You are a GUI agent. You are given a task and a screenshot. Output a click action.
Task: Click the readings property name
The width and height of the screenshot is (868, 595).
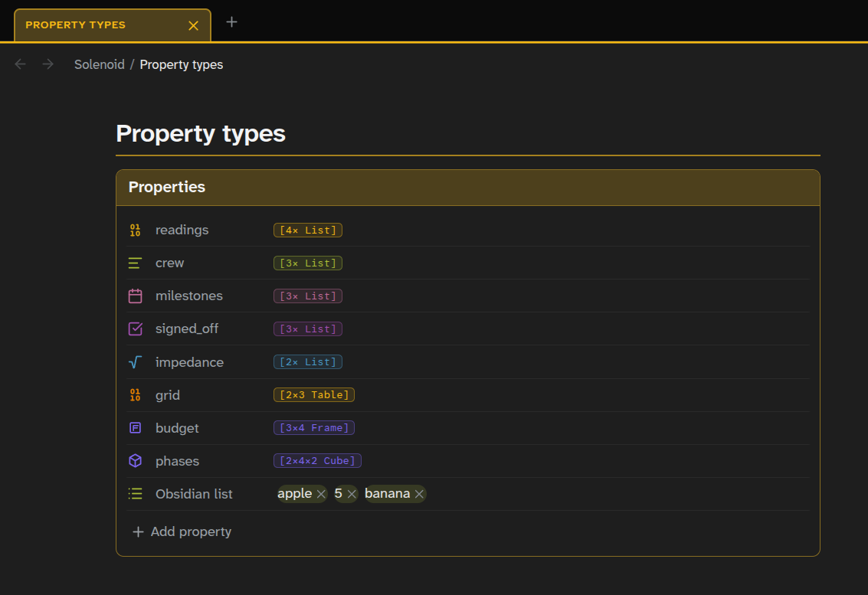(182, 230)
